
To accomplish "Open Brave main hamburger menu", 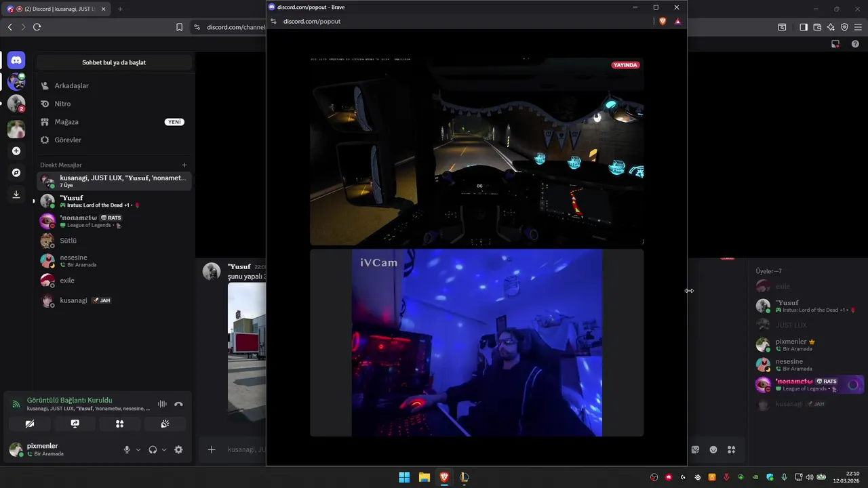I will 858,27.
